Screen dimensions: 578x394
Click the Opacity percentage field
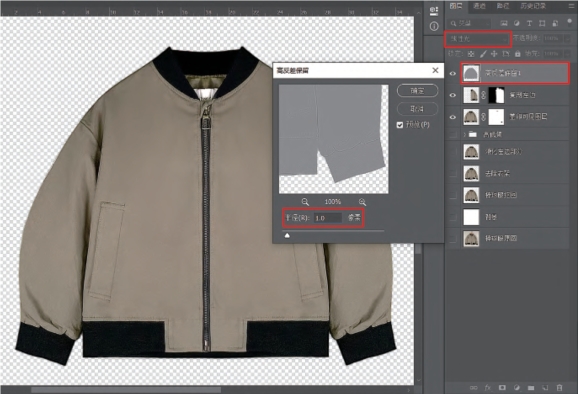(x=554, y=38)
